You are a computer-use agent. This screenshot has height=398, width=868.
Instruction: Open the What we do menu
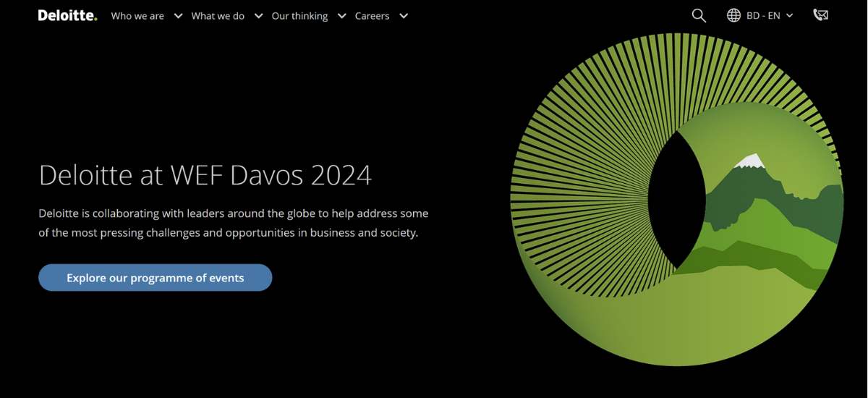[218, 16]
